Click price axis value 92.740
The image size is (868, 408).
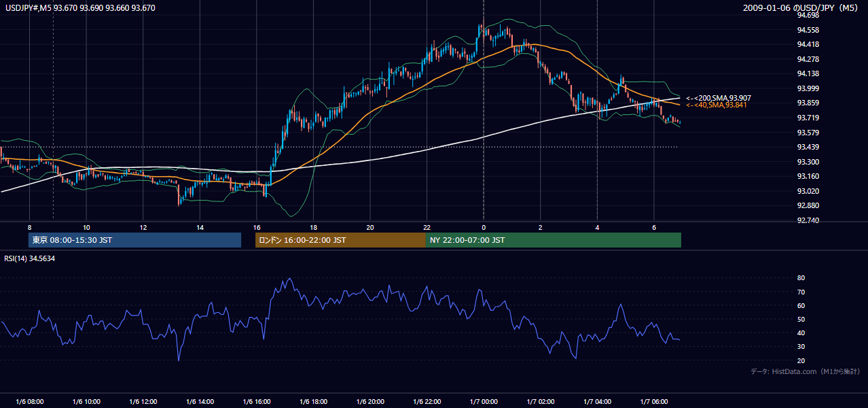[808, 220]
